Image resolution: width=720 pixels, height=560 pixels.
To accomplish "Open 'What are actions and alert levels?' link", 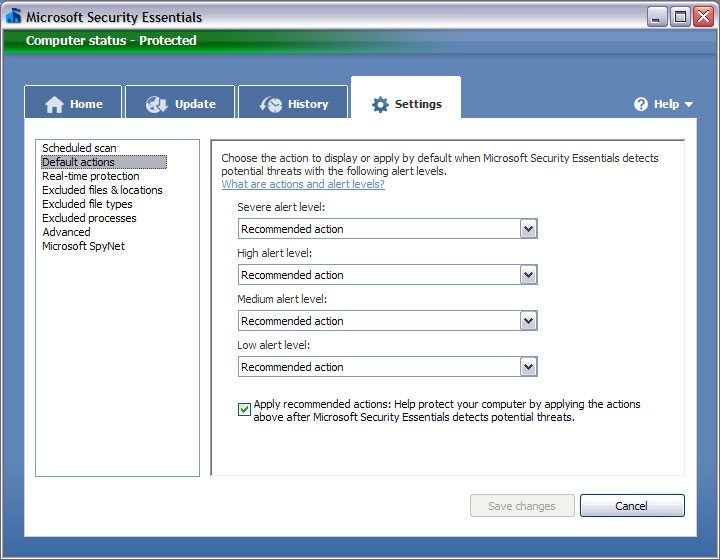I will 303,184.
